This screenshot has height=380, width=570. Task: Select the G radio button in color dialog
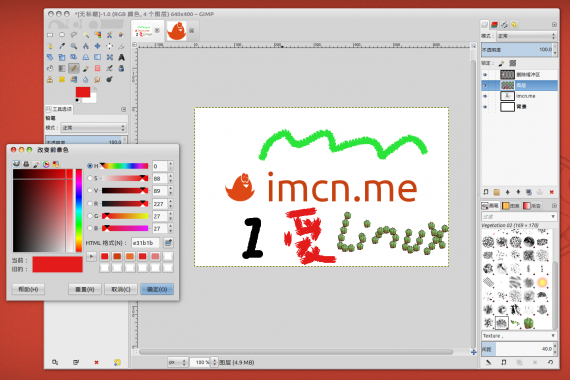[x=90, y=216]
